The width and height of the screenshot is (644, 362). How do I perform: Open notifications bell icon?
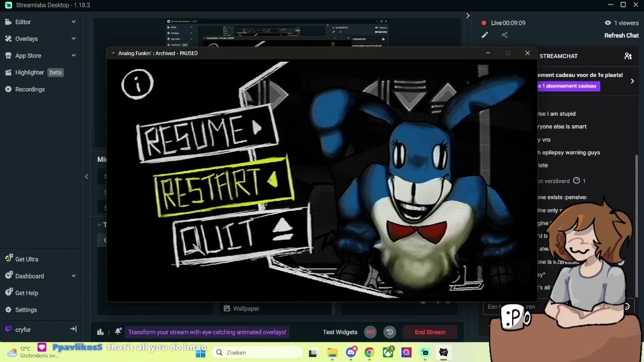click(118, 332)
